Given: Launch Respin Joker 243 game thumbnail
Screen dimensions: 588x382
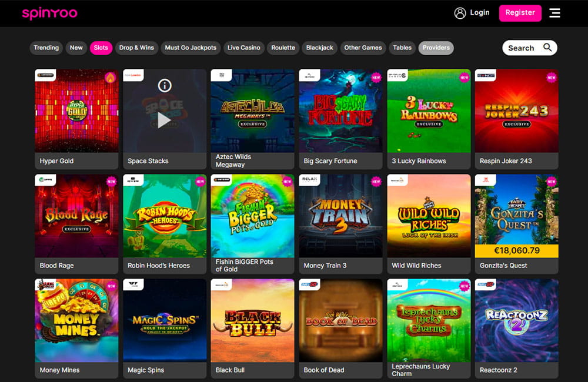Looking at the screenshot, I should (x=516, y=111).
